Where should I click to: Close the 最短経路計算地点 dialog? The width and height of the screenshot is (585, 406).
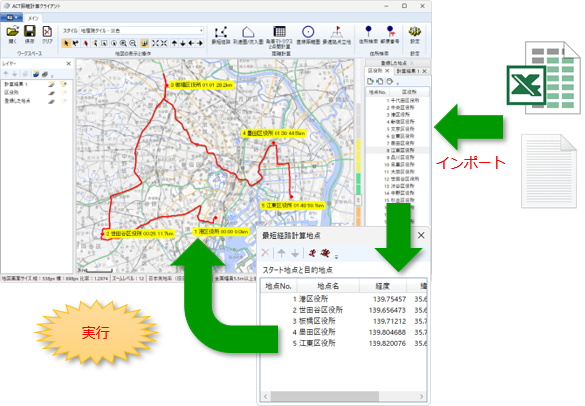click(x=421, y=235)
